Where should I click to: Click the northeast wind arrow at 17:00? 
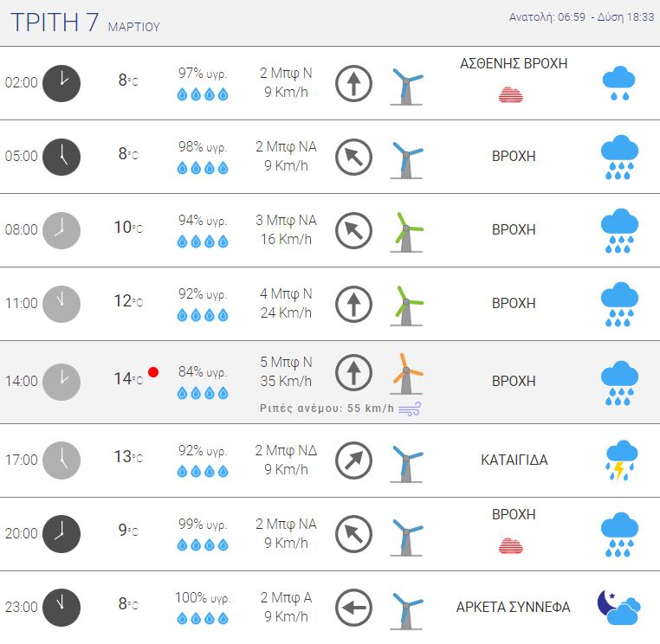click(x=353, y=460)
